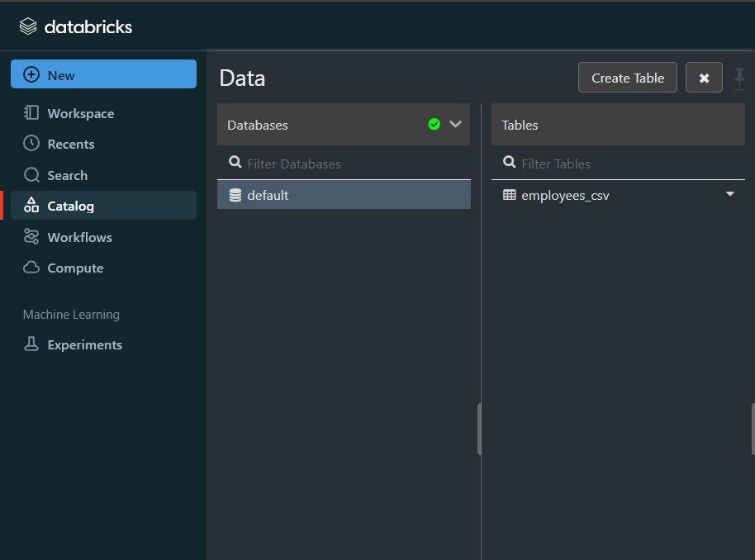Focus the Filter Tables input field
Screen dimensions: 755x560
coord(618,164)
